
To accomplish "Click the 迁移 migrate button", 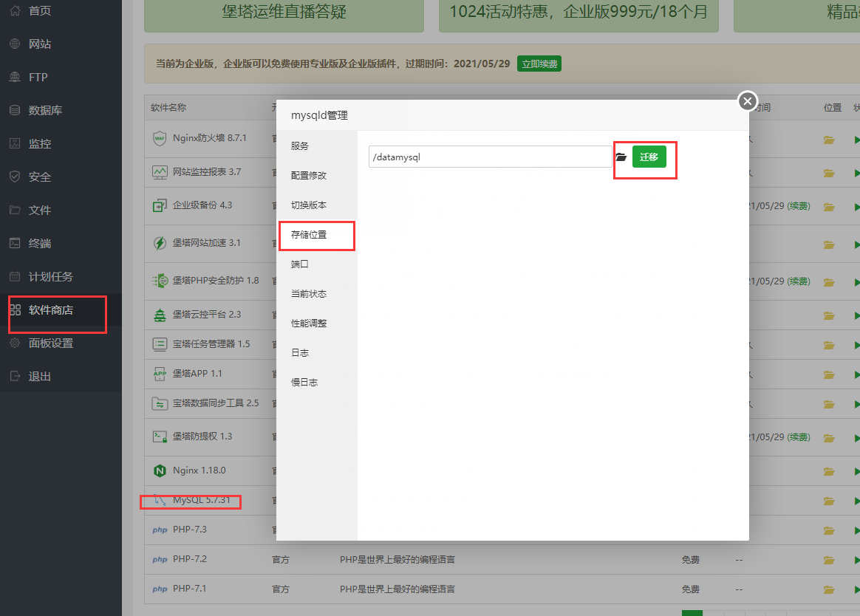I will point(649,157).
